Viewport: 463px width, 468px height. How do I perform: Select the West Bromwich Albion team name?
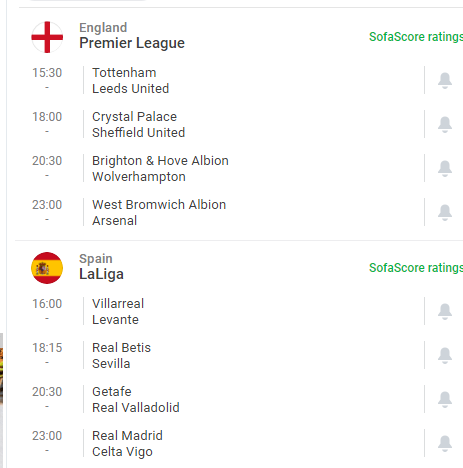pos(159,205)
